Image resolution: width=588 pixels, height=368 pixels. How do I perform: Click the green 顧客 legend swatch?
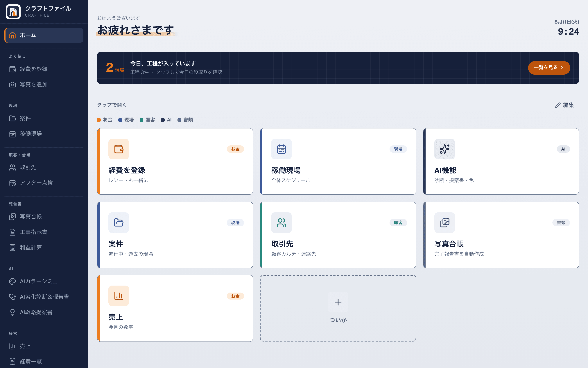[x=141, y=120]
